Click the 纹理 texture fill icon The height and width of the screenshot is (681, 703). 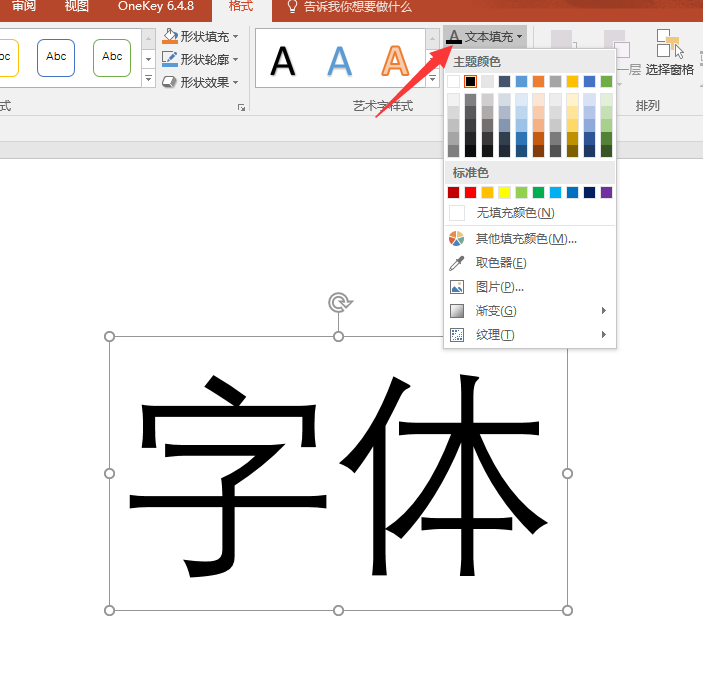[x=456, y=334]
